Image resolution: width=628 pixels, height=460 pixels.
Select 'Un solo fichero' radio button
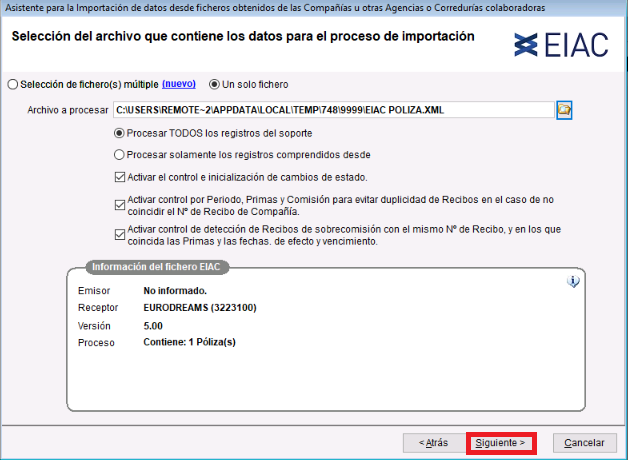214,84
